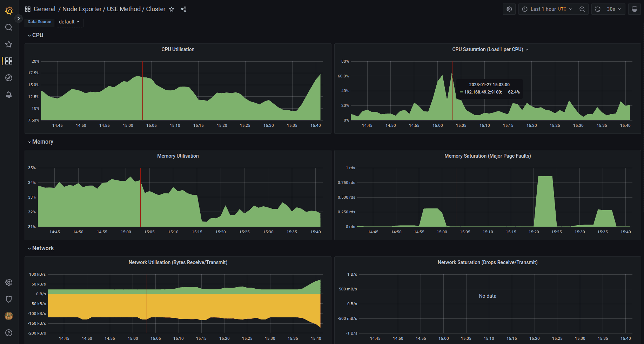
Task: Click the CPU Utilisation panel title
Action: pos(178,49)
